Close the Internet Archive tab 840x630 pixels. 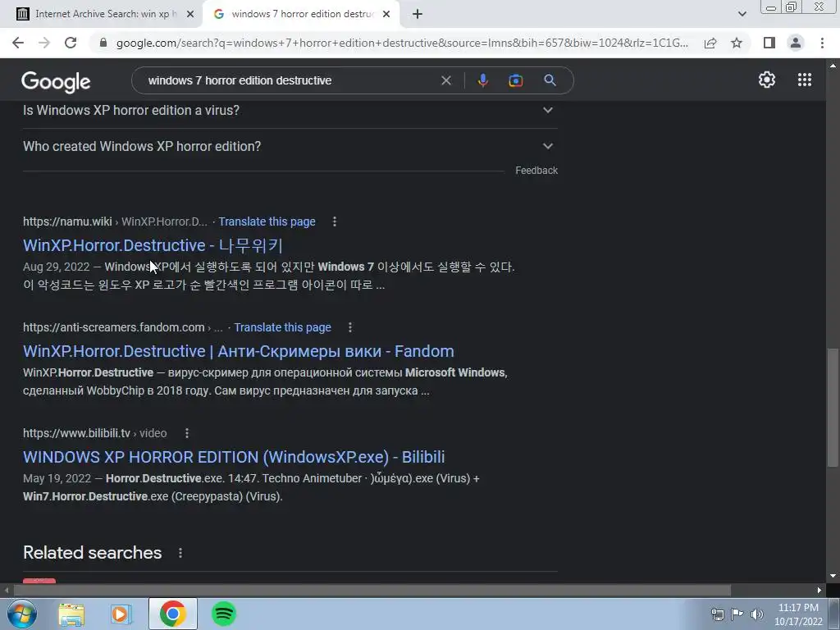(190, 14)
